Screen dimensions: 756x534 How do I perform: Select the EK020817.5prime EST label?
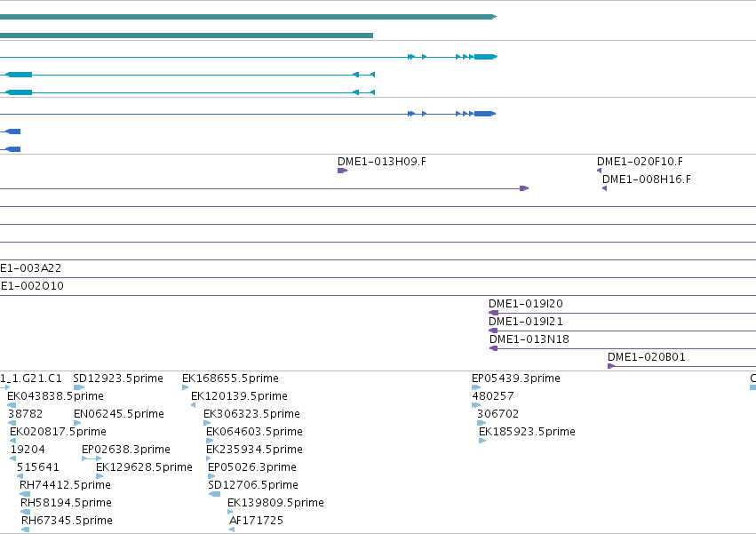click(x=58, y=432)
